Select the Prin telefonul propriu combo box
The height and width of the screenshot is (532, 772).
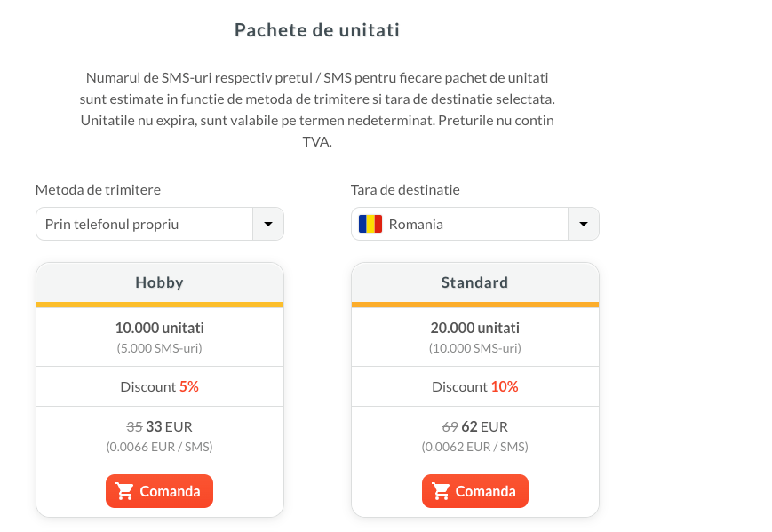click(160, 224)
